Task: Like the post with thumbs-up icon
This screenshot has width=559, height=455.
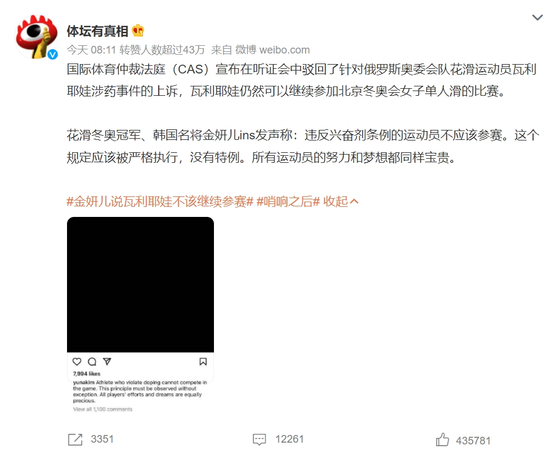Action: click(442, 440)
